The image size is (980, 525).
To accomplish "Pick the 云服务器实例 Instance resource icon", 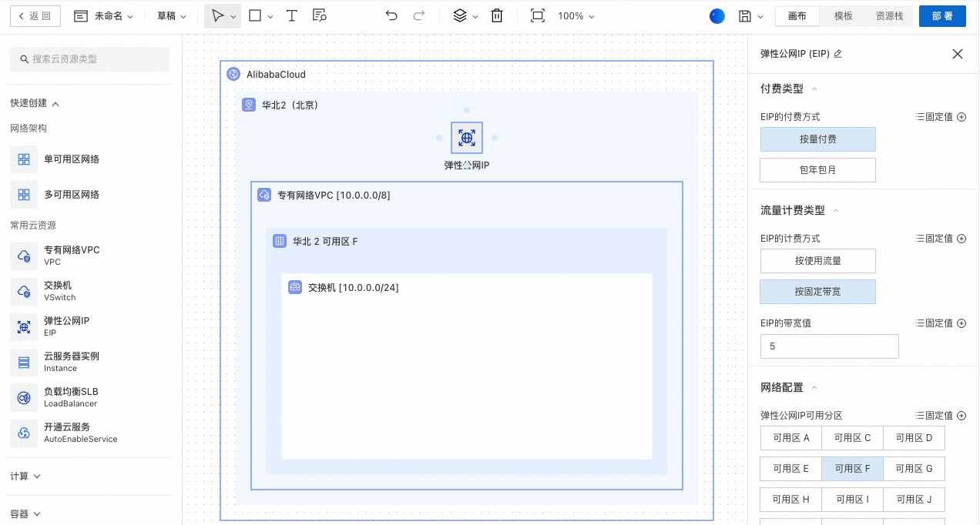I will [24, 362].
